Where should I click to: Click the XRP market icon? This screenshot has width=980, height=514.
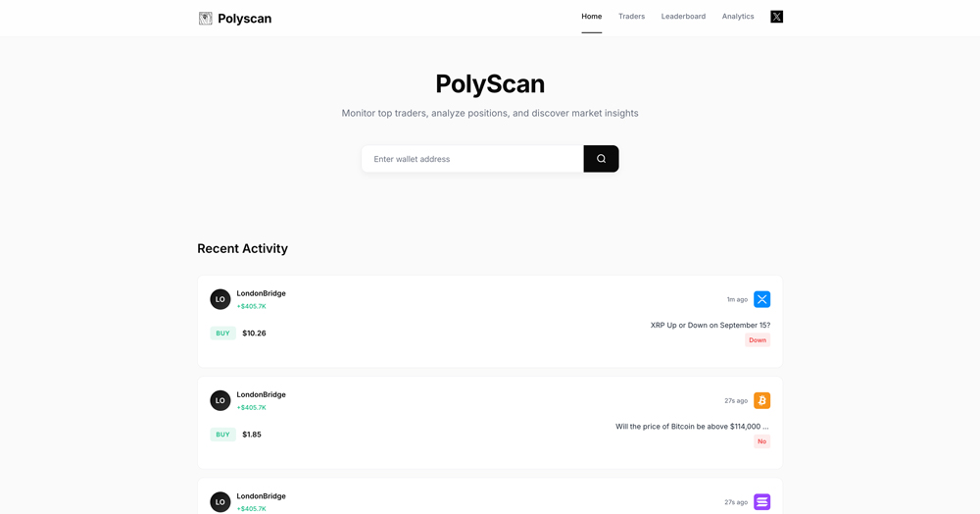[x=761, y=299]
